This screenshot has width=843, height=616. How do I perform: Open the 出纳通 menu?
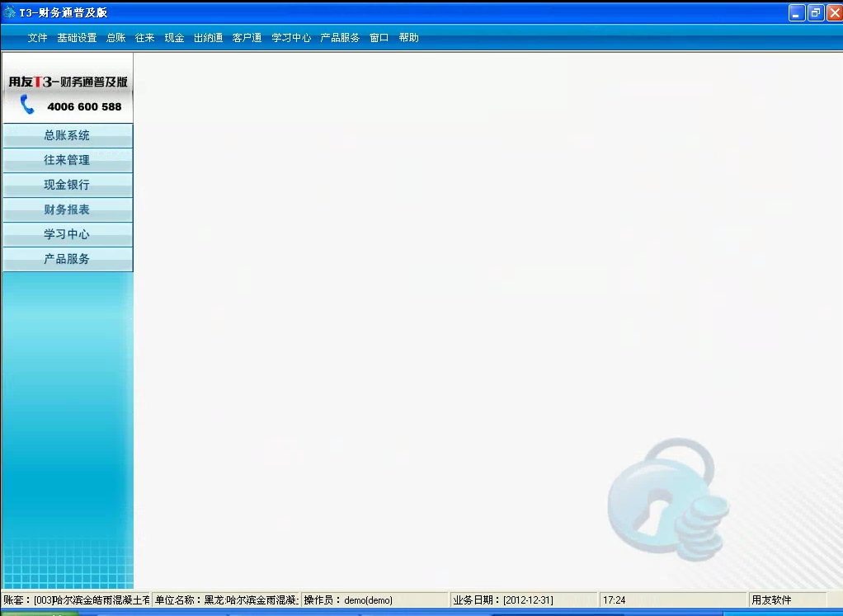coord(208,38)
